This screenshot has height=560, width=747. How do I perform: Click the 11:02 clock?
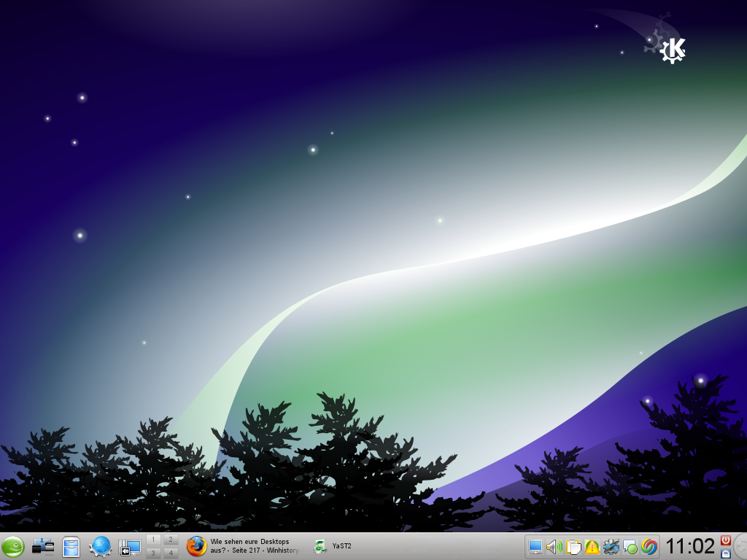[x=690, y=546]
